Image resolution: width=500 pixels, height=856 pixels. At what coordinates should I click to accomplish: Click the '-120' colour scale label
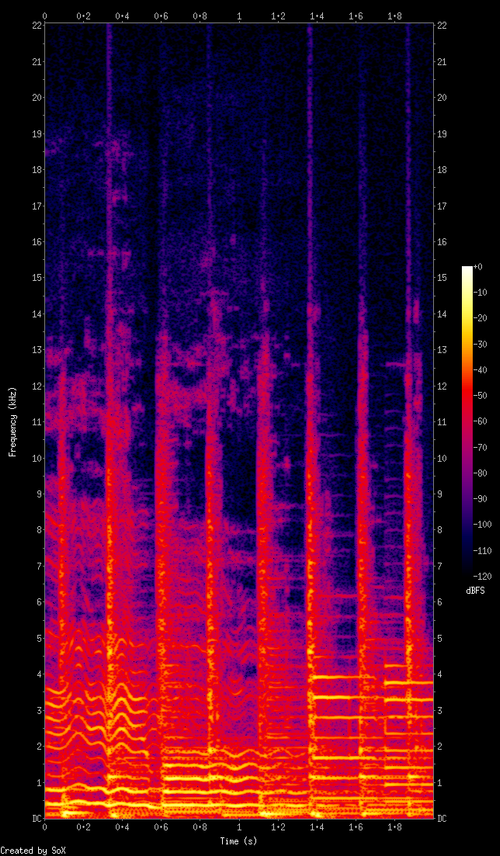pyautogui.click(x=484, y=576)
